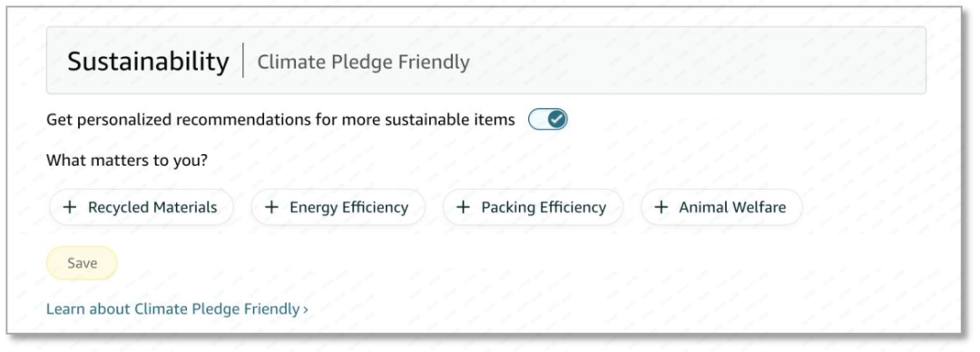Click the plus icon beside Energy Efficiency
Viewport: 980px width, 352px height.
pyautogui.click(x=271, y=208)
